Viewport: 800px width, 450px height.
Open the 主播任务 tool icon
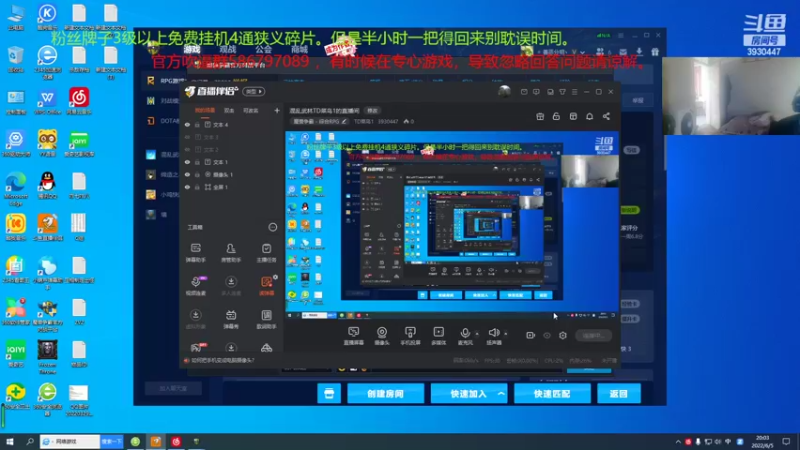tap(266, 253)
